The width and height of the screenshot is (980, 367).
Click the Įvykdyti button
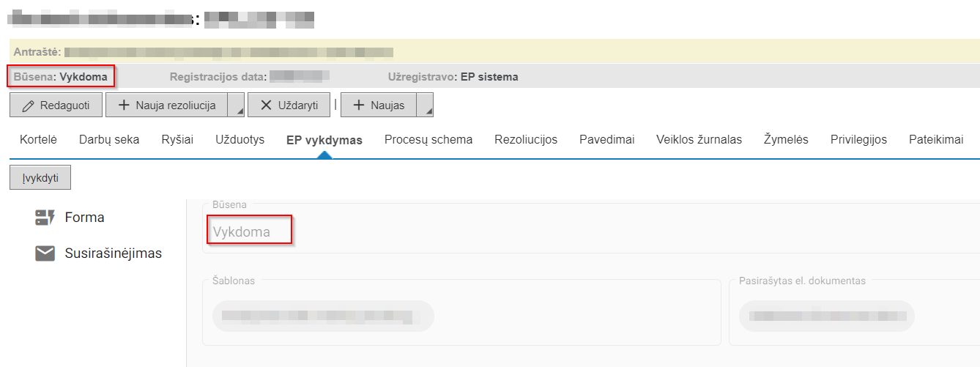click(x=40, y=177)
